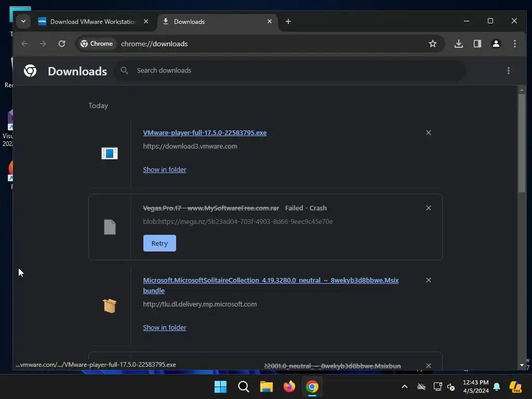This screenshot has width=532, height=399.
Task: Click the VMware installer file icon
Action: [x=110, y=153]
